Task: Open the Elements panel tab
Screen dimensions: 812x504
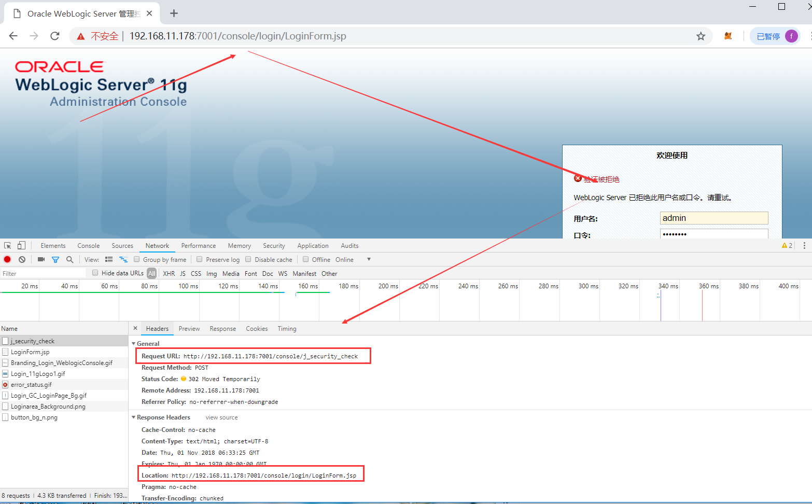Action: pyautogui.click(x=53, y=246)
